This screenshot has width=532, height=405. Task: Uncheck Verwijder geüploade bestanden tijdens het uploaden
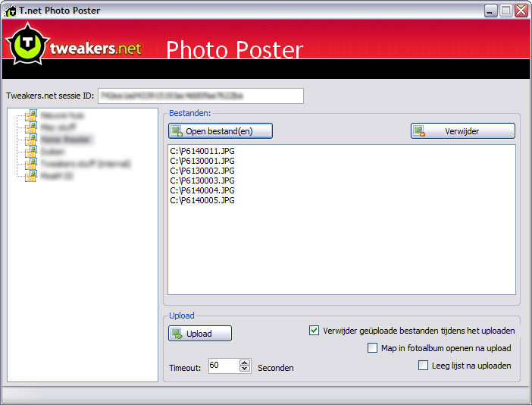tap(315, 331)
